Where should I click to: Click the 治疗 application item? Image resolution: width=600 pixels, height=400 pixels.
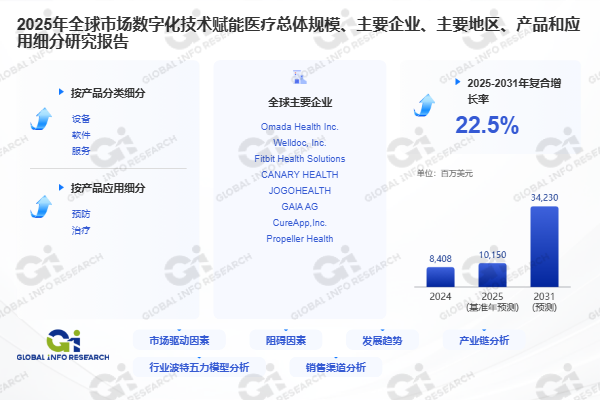click(81, 230)
